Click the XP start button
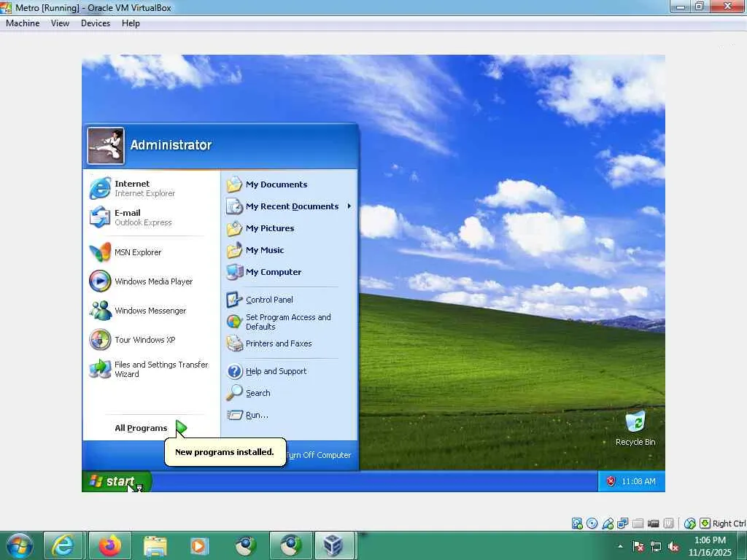The width and height of the screenshot is (747, 560). tap(117, 481)
